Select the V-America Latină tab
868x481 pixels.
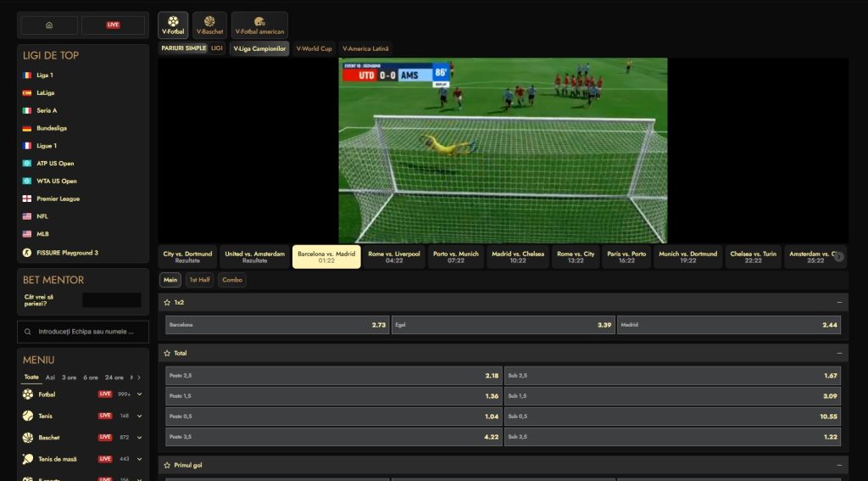(x=365, y=48)
